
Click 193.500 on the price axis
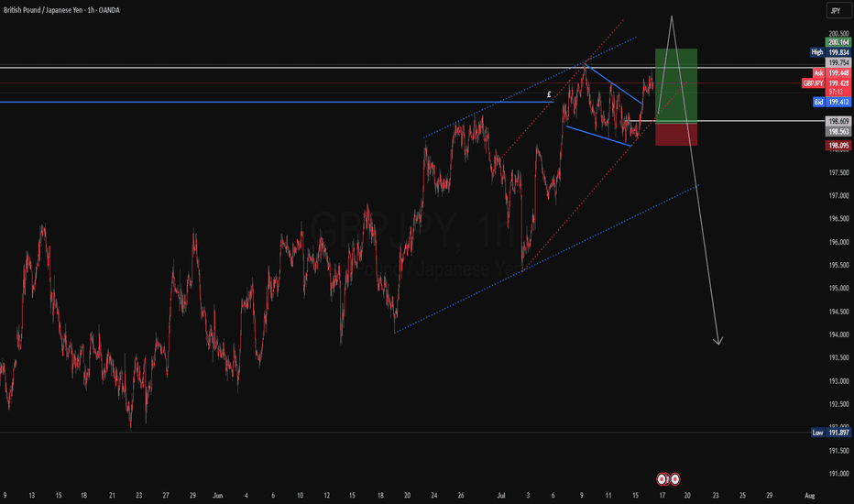point(838,358)
